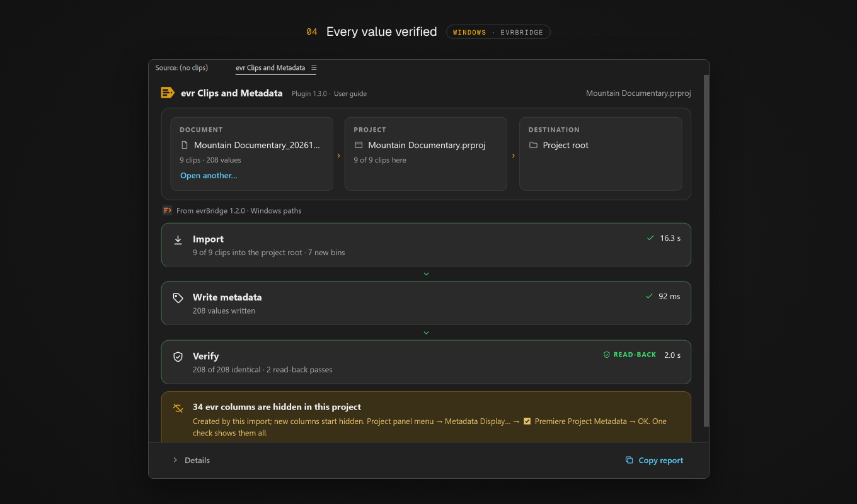Viewport: 857px width, 504px height.
Task: Expand the Details section chevron
Action: coord(175,460)
